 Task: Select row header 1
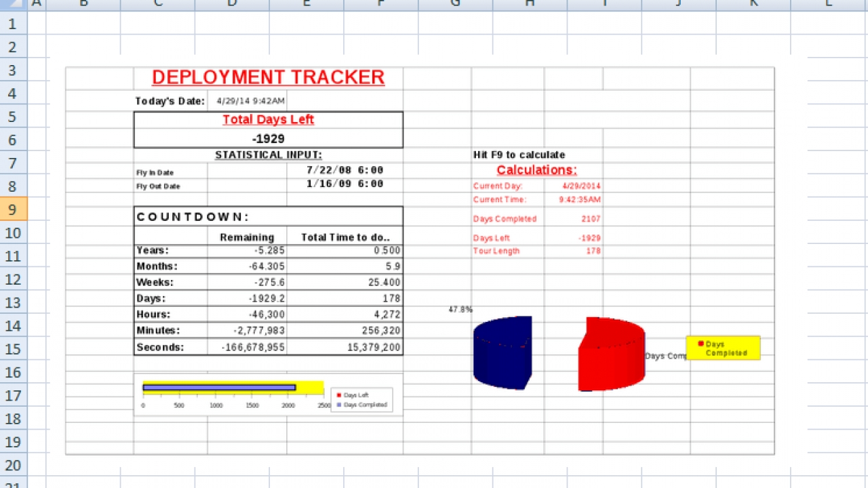click(x=14, y=24)
